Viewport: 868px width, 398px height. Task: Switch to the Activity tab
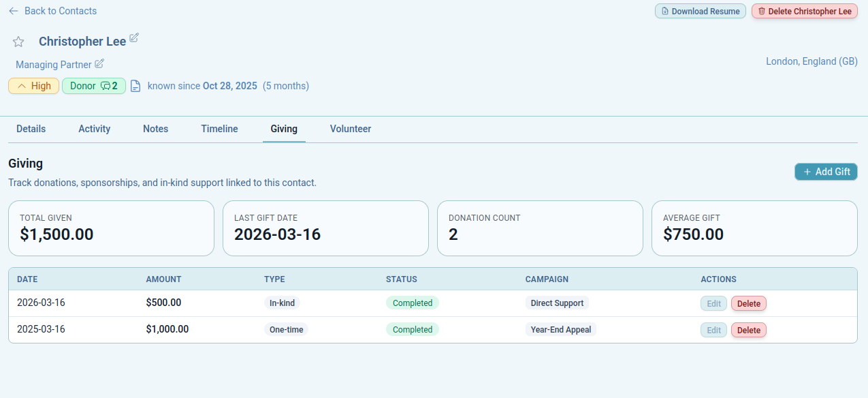point(94,129)
